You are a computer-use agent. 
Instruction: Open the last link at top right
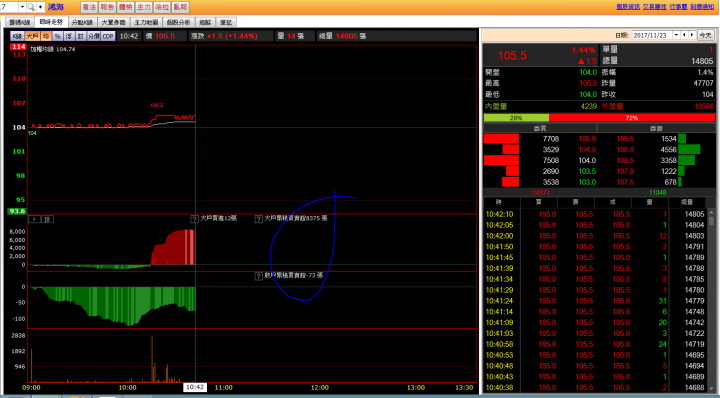[x=702, y=6]
